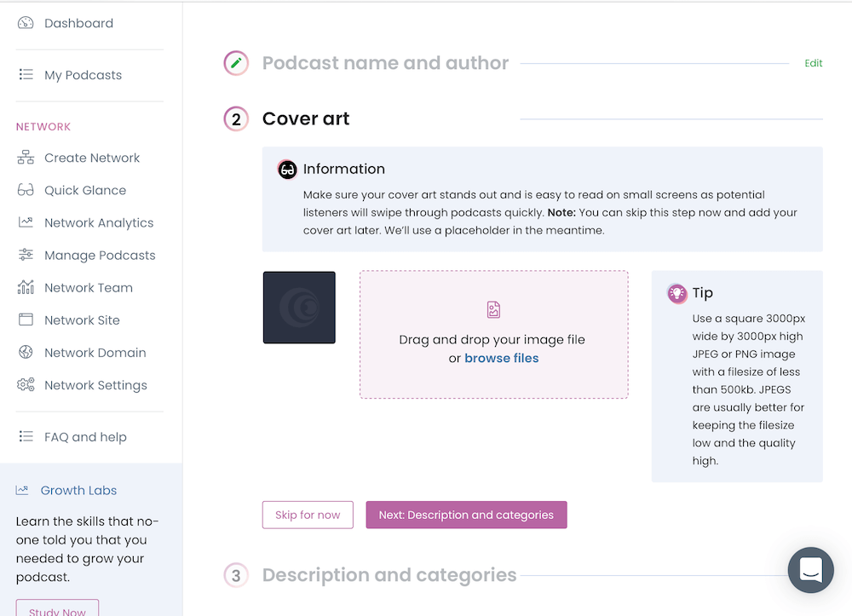Go to FAQ and help
Screen dimensions: 852x616
[85, 437]
